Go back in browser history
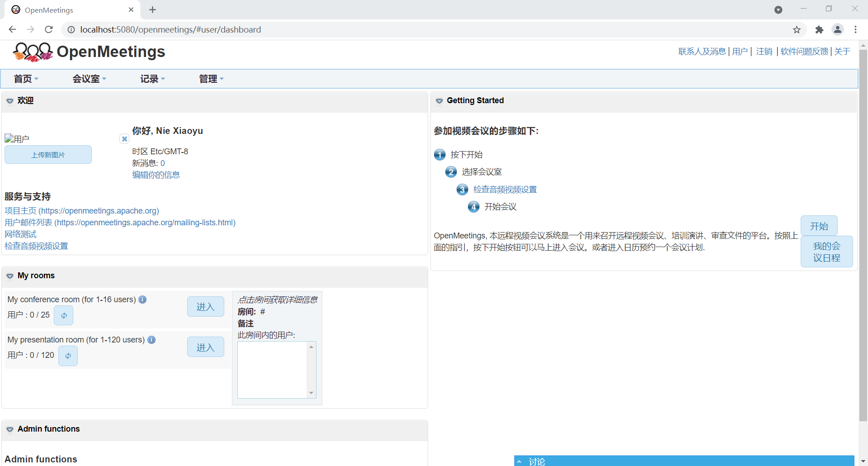The height and width of the screenshot is (466, 868). 13,29
